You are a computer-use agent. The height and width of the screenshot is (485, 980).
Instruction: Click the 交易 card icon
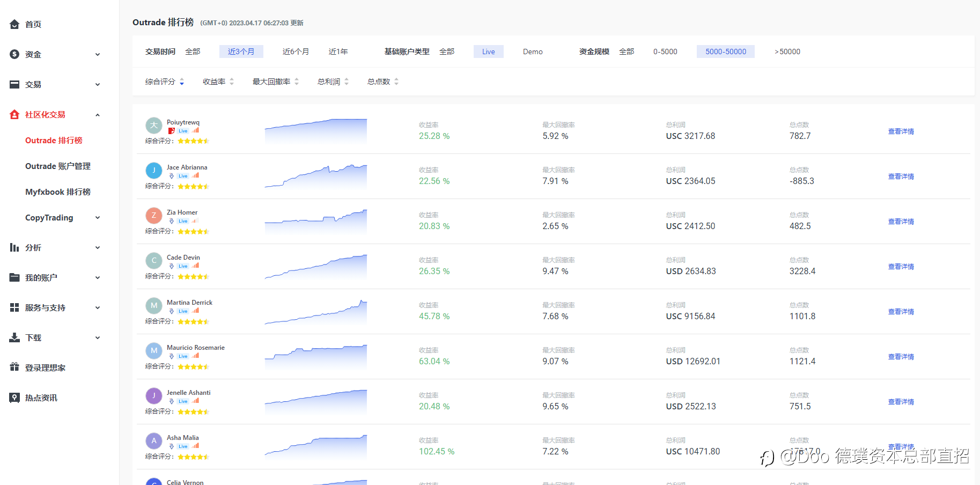pyautogui.click(x=14, y=84)
